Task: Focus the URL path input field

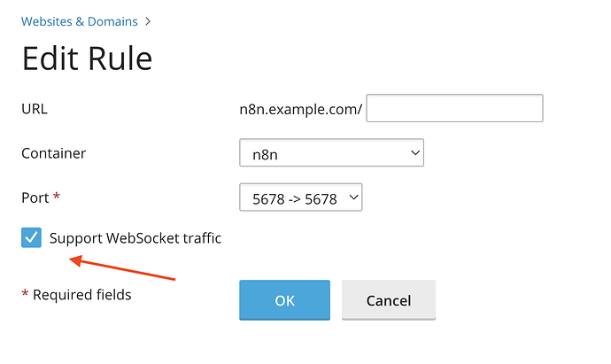Action: point(454,109)
